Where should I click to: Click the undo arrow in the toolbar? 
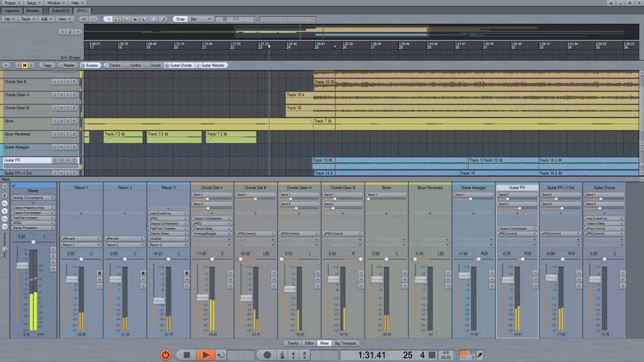(x=83, y=19)
